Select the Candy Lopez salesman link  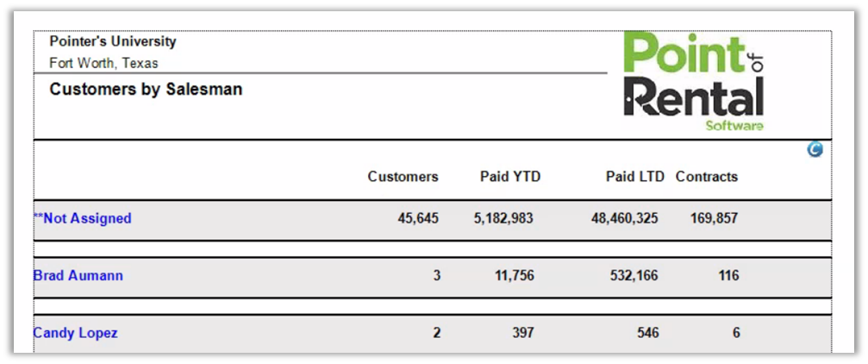point(75,333)
